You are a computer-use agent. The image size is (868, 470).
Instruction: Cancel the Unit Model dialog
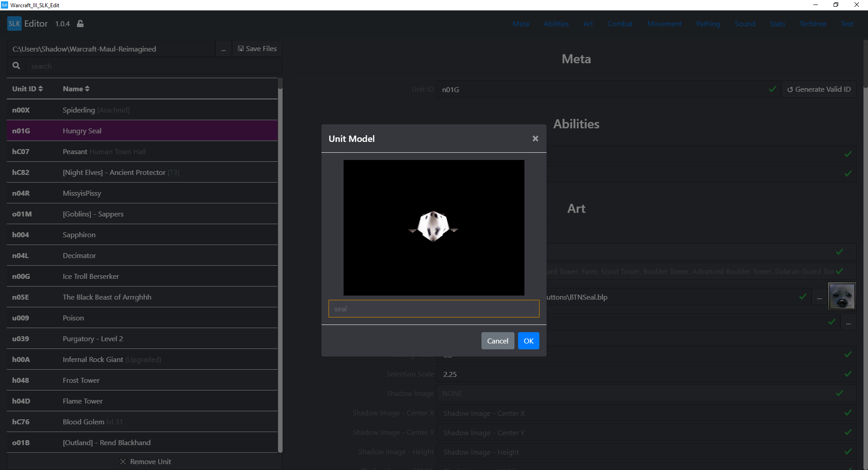tap(498, 341)
